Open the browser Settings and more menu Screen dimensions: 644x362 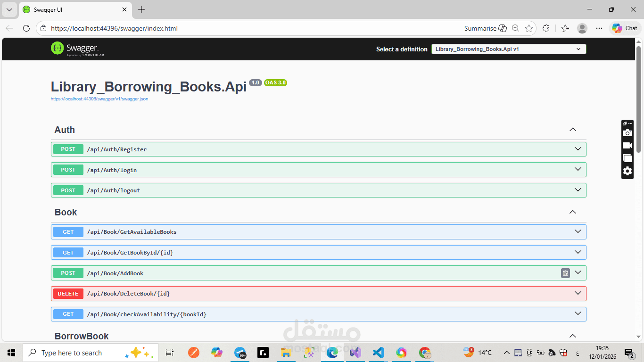(x=599, y=28)
